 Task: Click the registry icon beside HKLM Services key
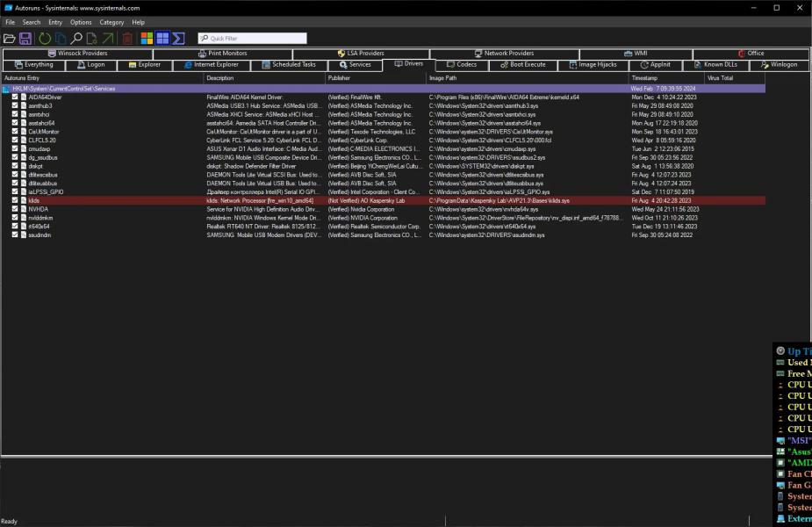(6, 89)
